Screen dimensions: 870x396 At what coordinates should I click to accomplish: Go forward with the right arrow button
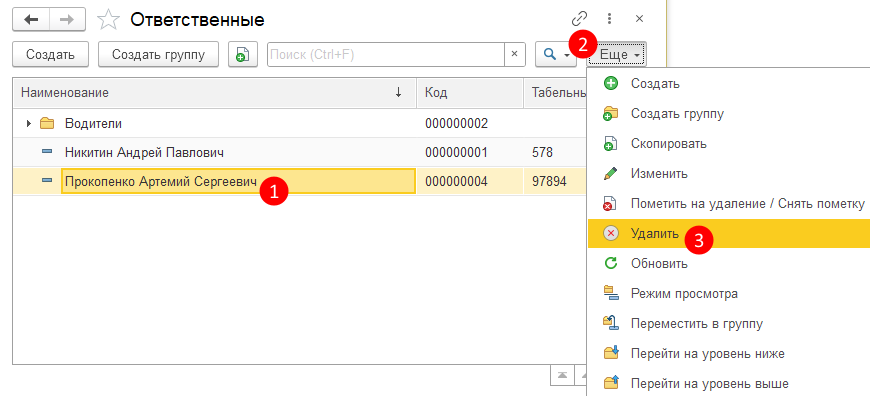pyautogui.click(x=67, y=20)
